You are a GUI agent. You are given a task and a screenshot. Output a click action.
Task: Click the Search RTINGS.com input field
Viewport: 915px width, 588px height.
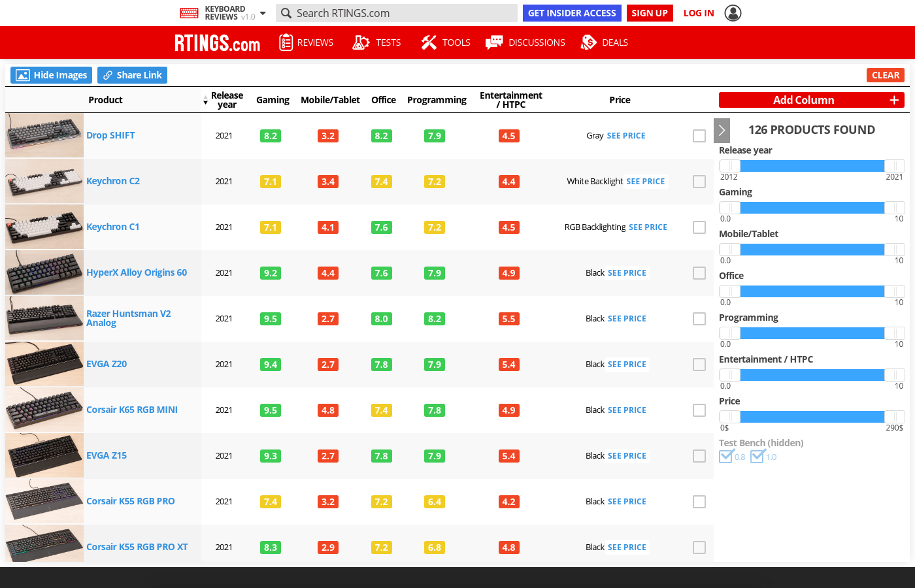397,13
